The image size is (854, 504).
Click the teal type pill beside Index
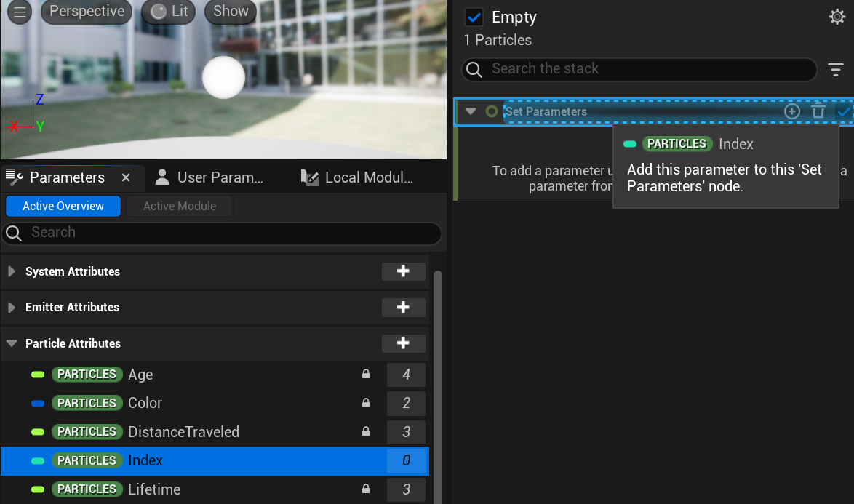38,461
